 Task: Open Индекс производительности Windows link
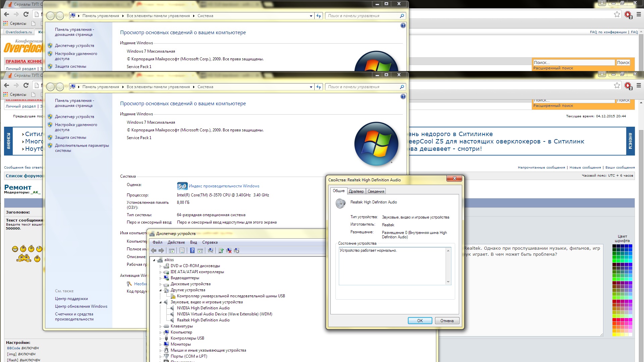[x=224, y=186]
